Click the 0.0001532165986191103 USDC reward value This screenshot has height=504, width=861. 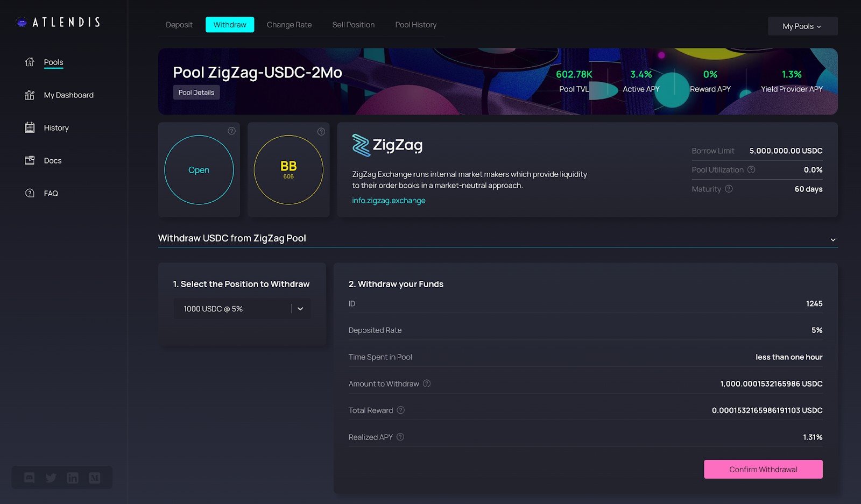click(767, 410)
